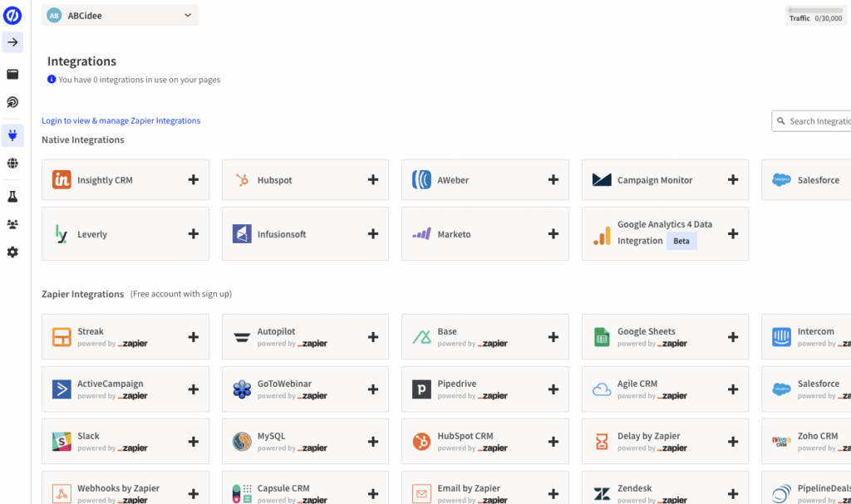
Task: Add the Leverly integration
Action: click(x=193, y=234)
